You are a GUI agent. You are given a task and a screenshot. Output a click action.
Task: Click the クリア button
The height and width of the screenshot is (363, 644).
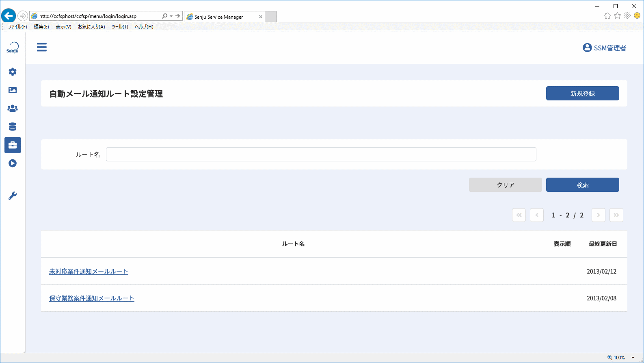[505, 185]
